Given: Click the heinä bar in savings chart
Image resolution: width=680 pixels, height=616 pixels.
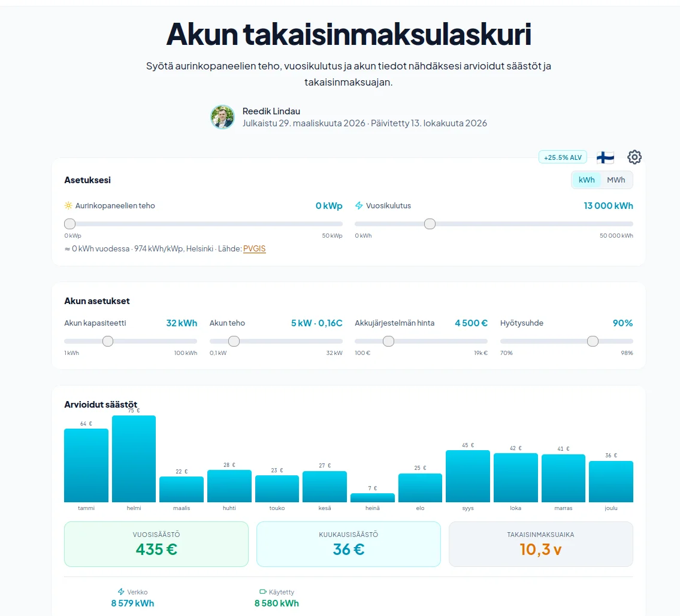Looking at the screenshot, I should tap(373, 497).
